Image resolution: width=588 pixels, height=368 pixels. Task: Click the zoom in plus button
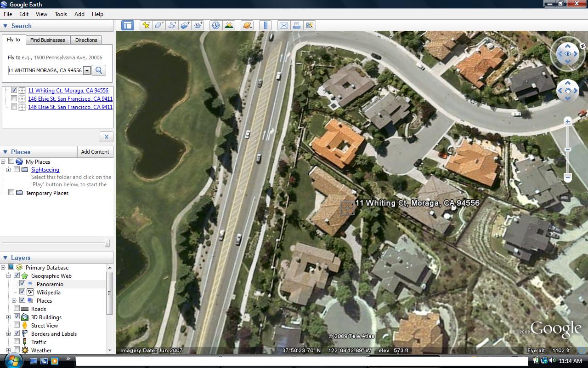(x=568, y=121)
